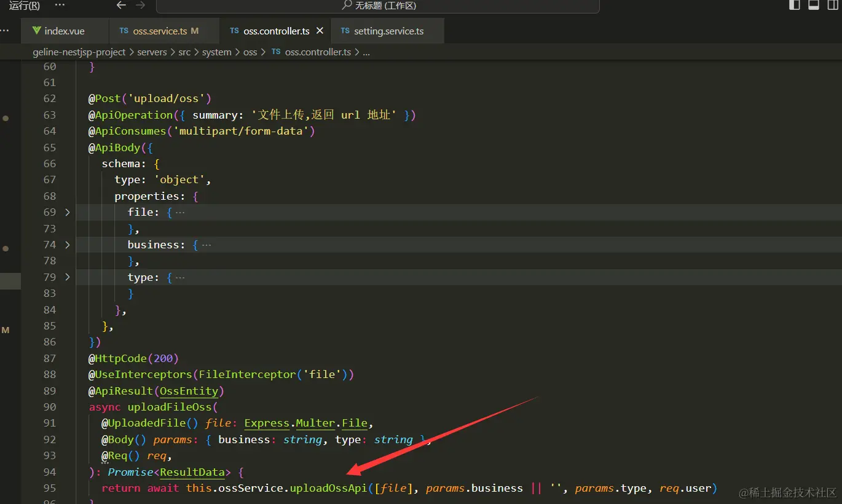
Task: Switch to the setting.service.ts tab
Action: click(388, 31)
